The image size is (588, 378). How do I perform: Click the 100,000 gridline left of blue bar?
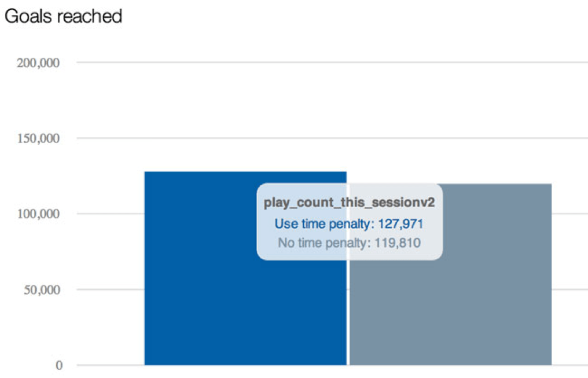pyautogui.click(x=110, y=214)
